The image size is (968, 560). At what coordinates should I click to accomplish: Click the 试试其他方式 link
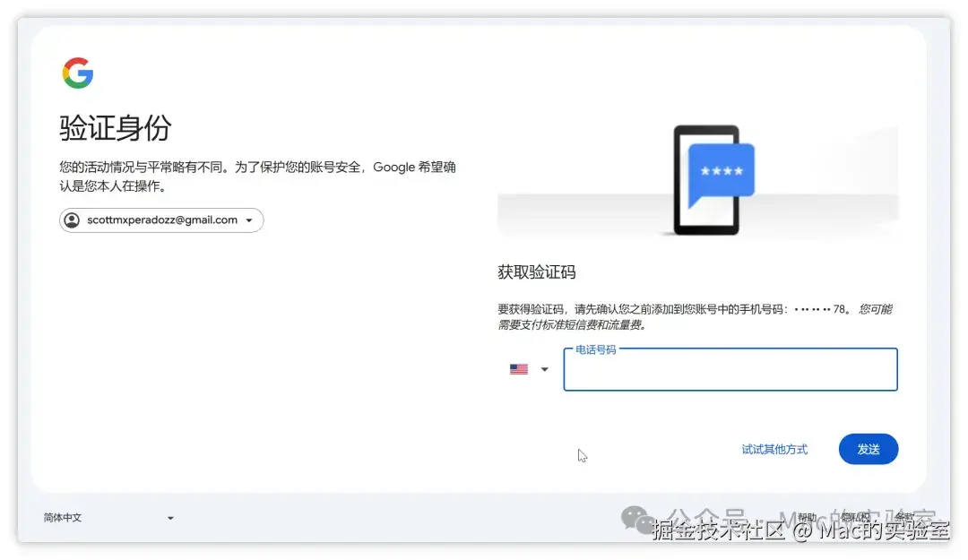(774, 450)
